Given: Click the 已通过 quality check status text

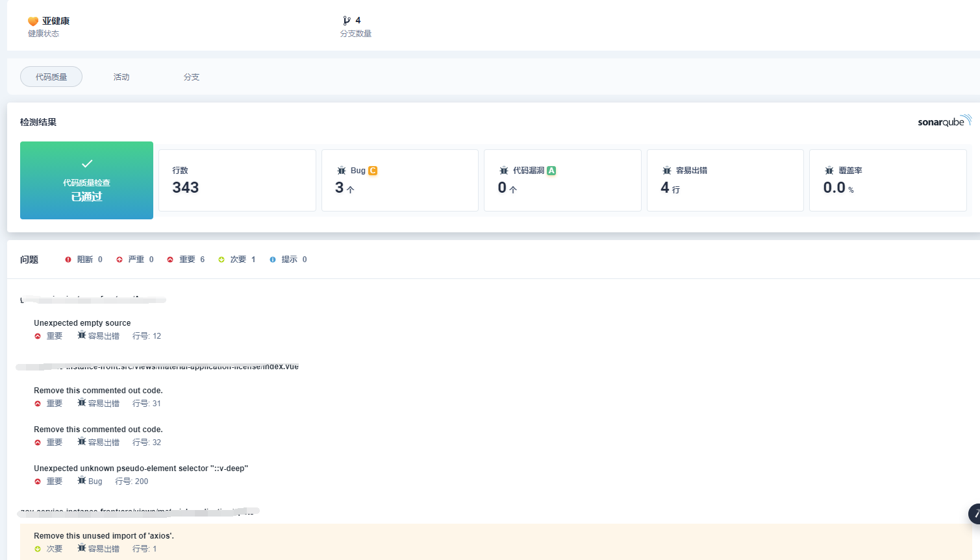Looking at the screenshot, I should 87,197.
